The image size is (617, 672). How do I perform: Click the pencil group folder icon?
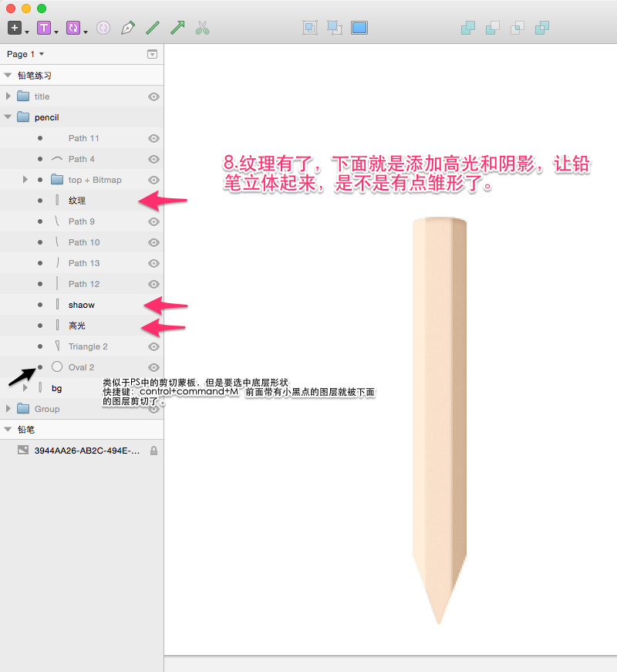(x=23, y=117)
